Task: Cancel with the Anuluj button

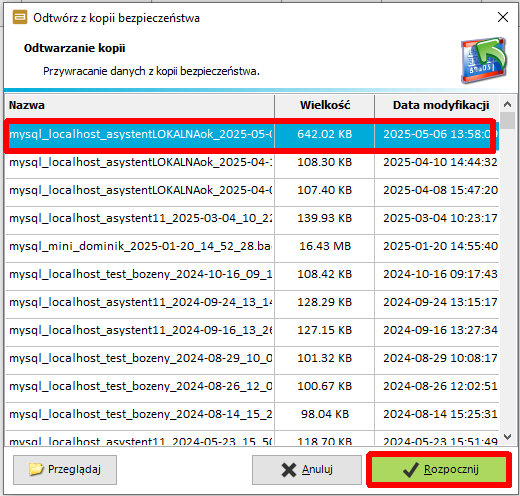Action: point(307,470)
